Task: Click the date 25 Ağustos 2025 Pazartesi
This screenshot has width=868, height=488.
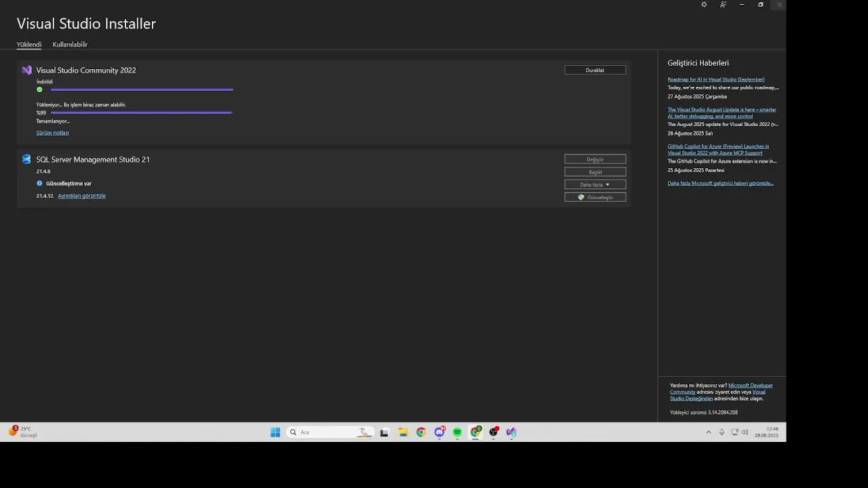Action: tap(696, 170)
